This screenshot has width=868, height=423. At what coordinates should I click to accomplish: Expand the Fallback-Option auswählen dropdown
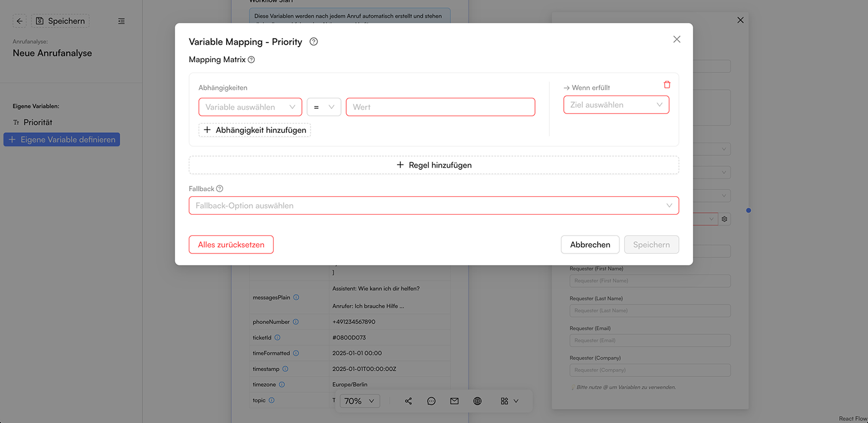434,205
